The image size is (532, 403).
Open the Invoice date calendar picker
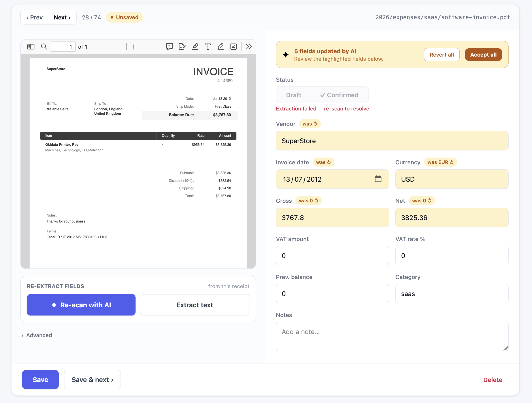(378, 179)
